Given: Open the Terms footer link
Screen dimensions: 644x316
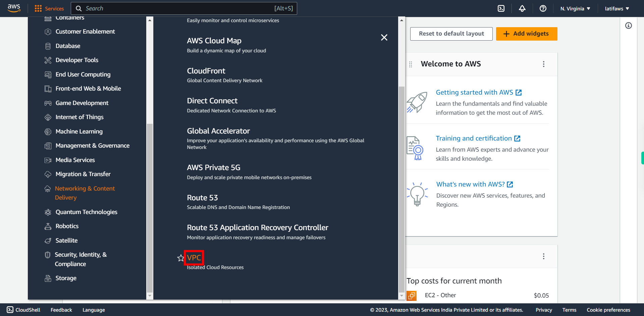Looking at the screenshot, I should 569,310.
